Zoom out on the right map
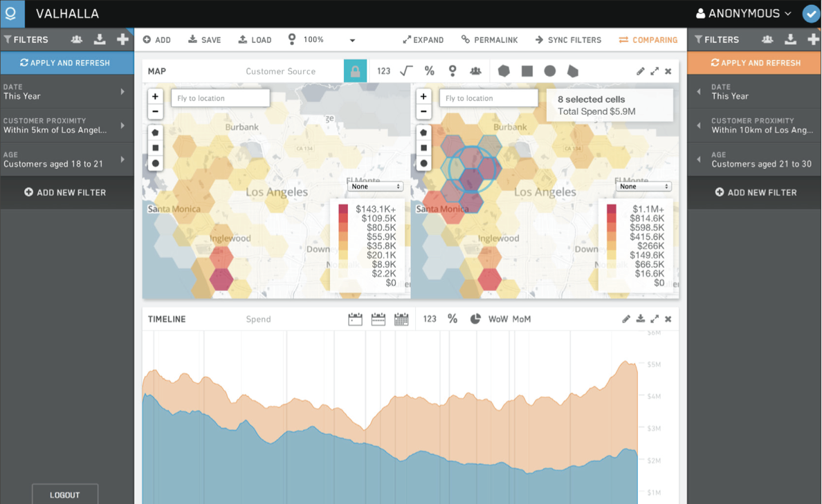Viewport: 822px width, 504px height. tap(423, 111)
